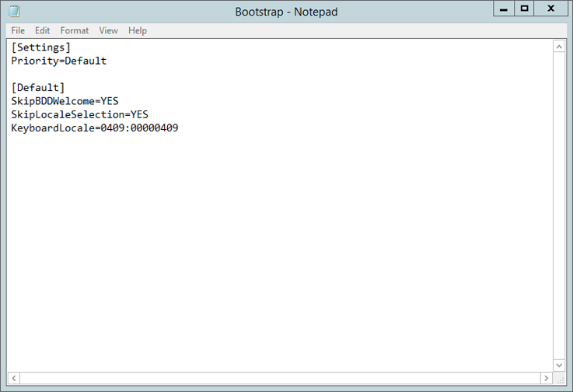Place cursor in the KeyboardLocale=0409:00000409 line

(95, 128)
